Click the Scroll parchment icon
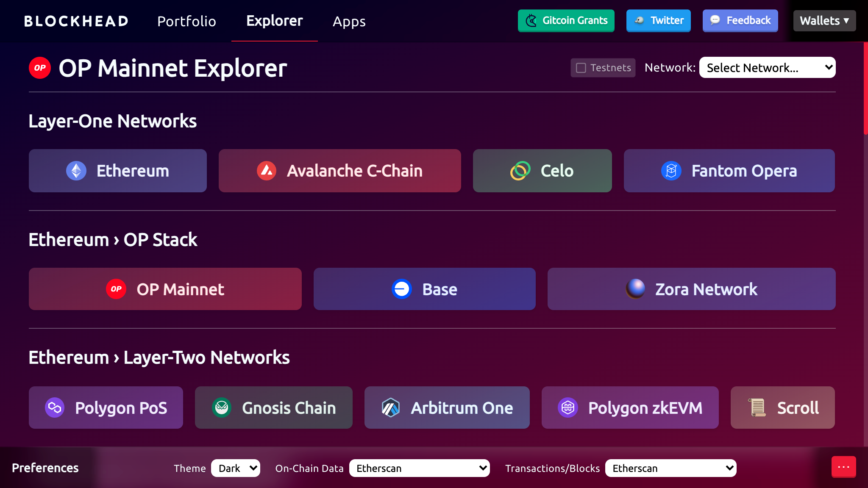The width and height of the screenshot is (868, 488). (x=757, y=408)
